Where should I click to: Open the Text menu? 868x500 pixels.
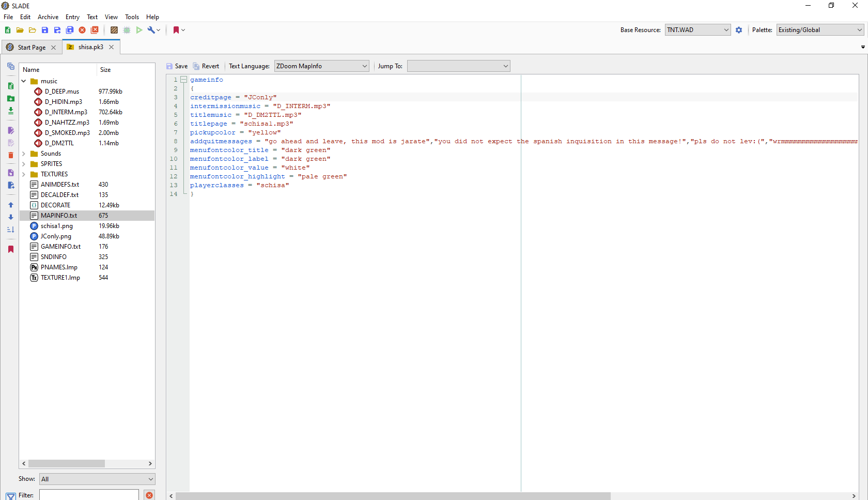pos(92,17)
